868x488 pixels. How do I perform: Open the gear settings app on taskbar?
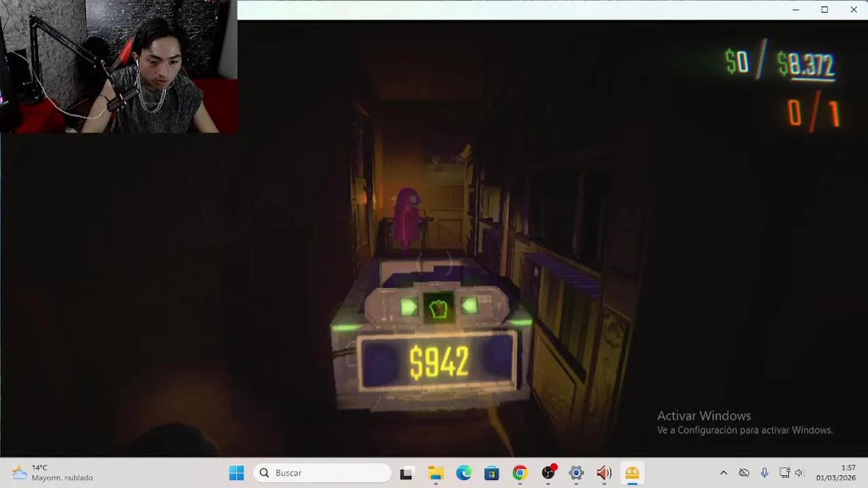tap(576, 473)
